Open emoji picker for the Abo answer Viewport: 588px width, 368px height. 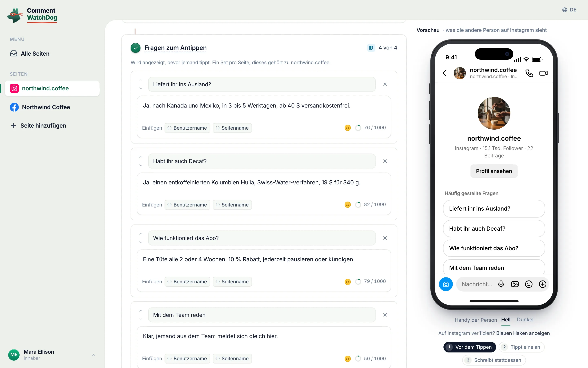pos(348,282)
